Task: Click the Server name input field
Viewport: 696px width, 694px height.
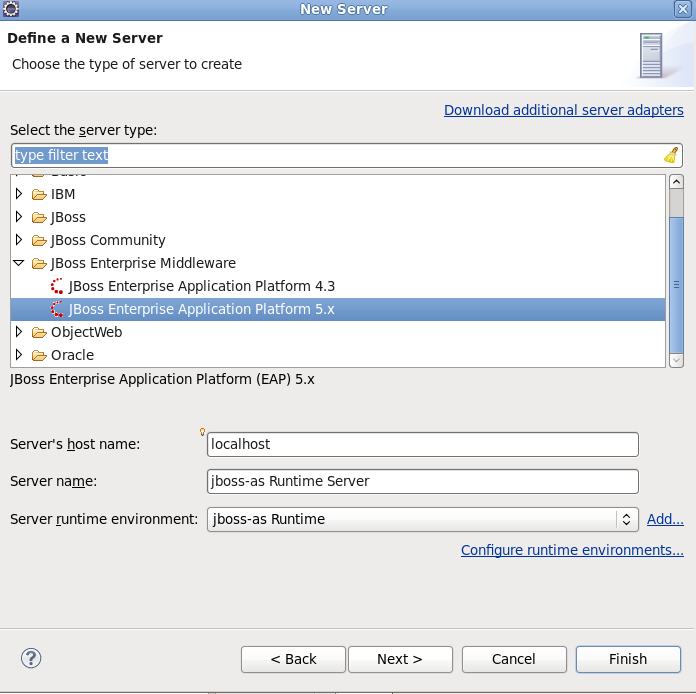Action: pos(422,481)
